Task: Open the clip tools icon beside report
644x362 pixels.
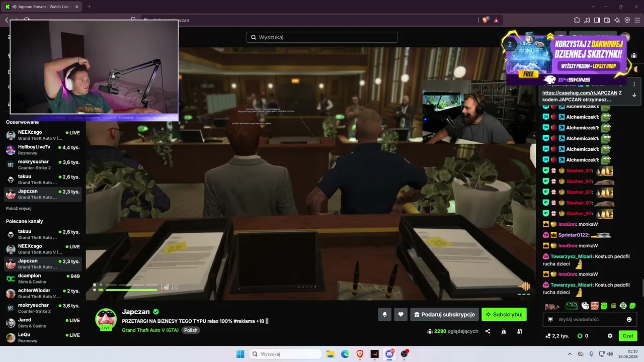Action: tap(520, 331)
